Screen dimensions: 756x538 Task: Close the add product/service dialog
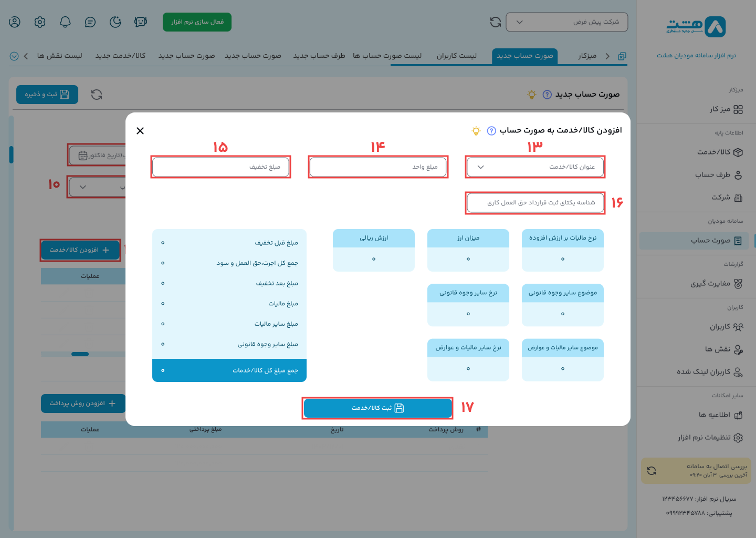coord(140,131)
